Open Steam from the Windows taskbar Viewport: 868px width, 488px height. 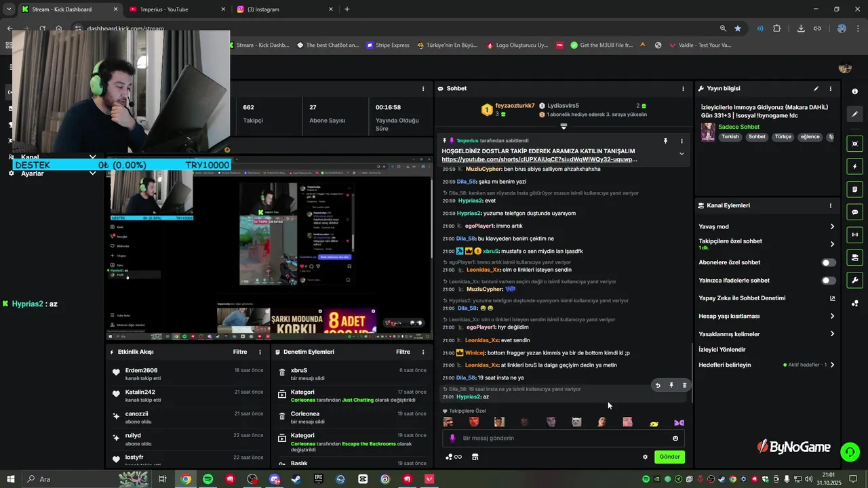[296, 479]
